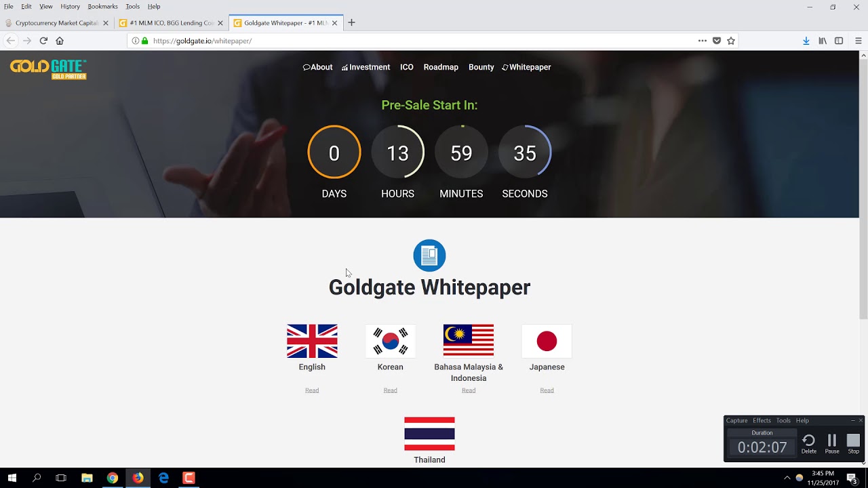This screenshot has height=488, width=868.
Task: Open a new browser tab
Action: (351, 22)
